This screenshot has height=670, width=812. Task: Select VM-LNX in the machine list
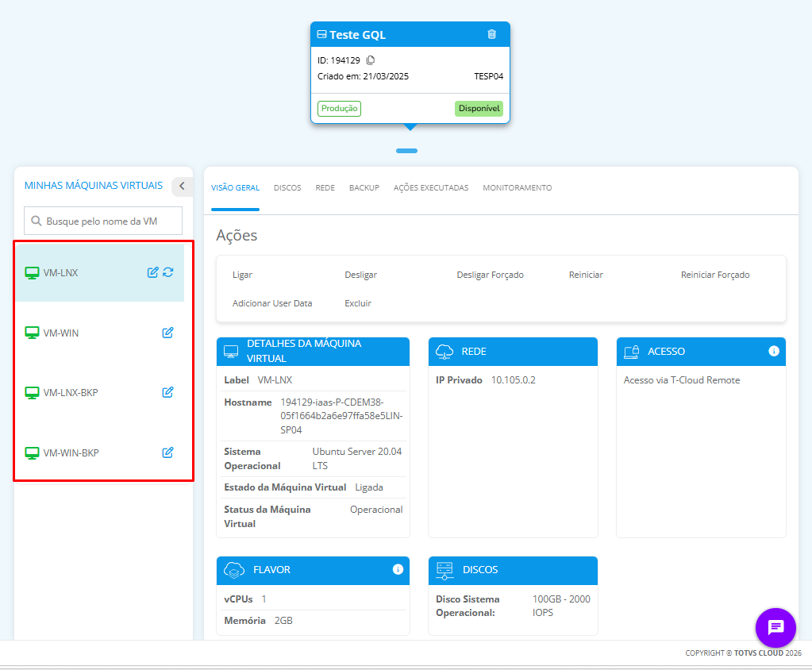click(x=99, y=273)
